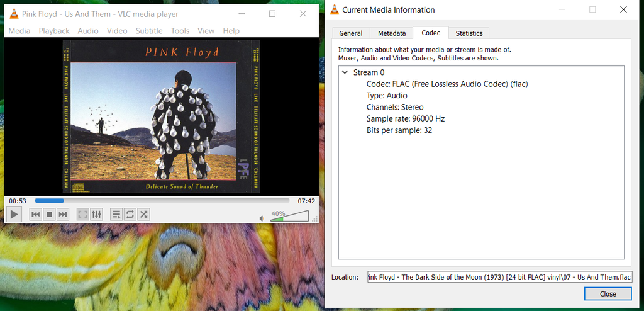Collapse the Stream 0 tree node

(x=345, y=72)
